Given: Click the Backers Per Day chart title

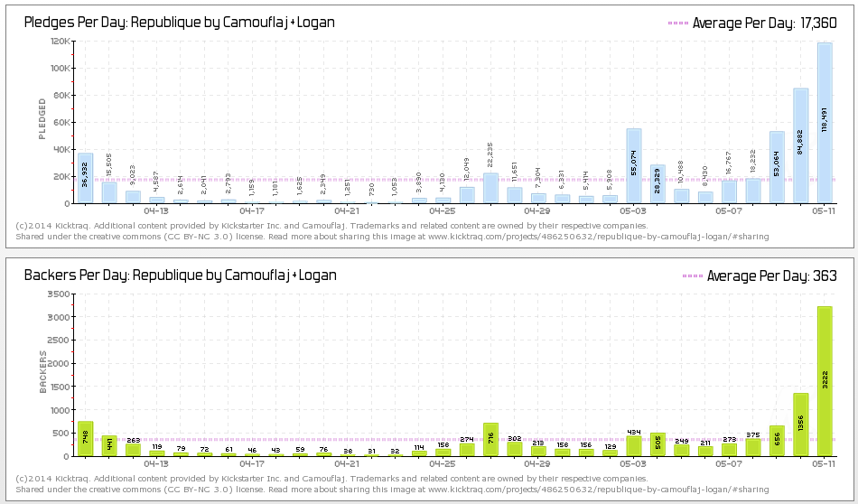Looking at the screenshot, I should click(180, 275).
